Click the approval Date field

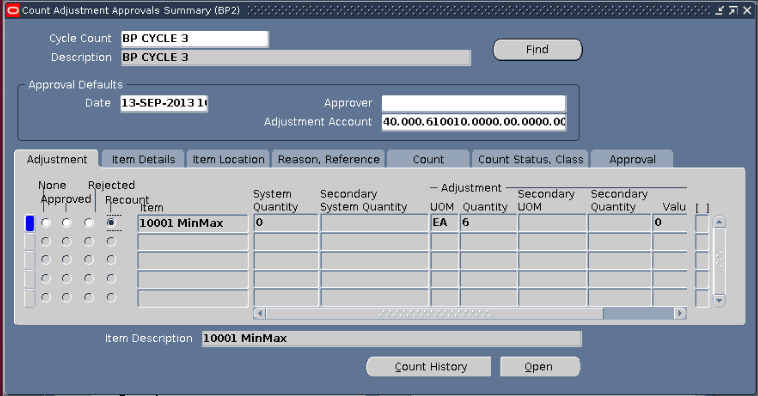(x=164, y=103)
